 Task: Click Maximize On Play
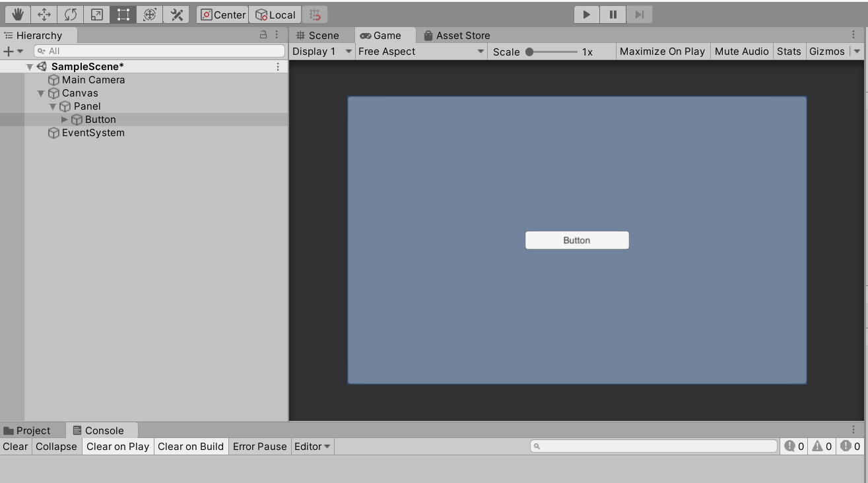(663, 51)
